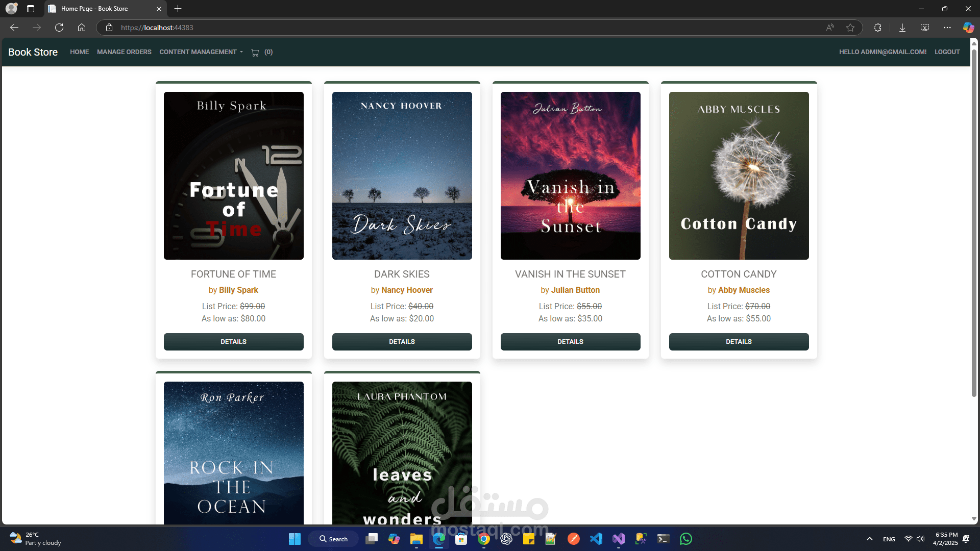
Task: Reload the page with the refresh icon
Action: tap(59, 28)
